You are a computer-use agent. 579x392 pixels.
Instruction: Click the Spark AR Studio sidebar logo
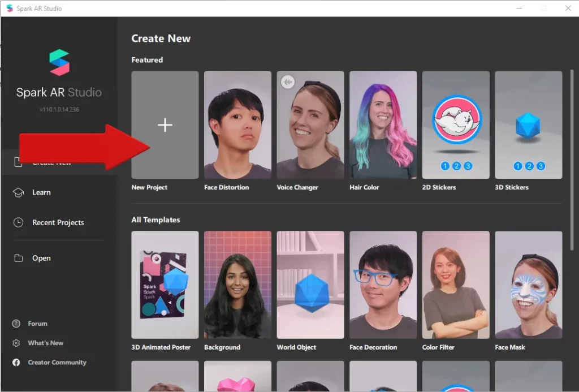59,62
